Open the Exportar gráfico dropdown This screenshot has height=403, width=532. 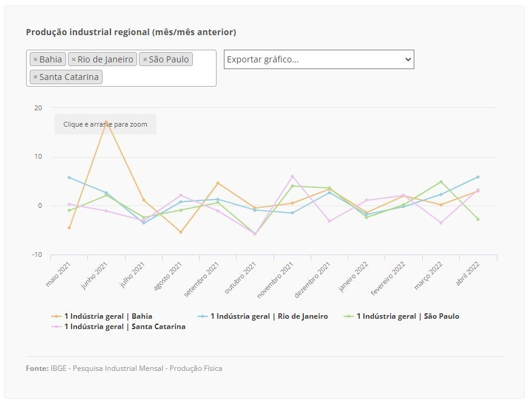318,59
